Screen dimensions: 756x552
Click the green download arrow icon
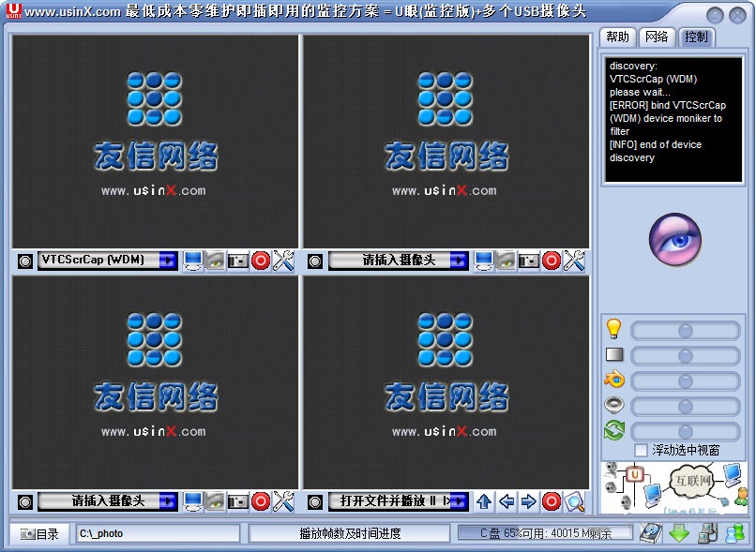click(679, 533)
